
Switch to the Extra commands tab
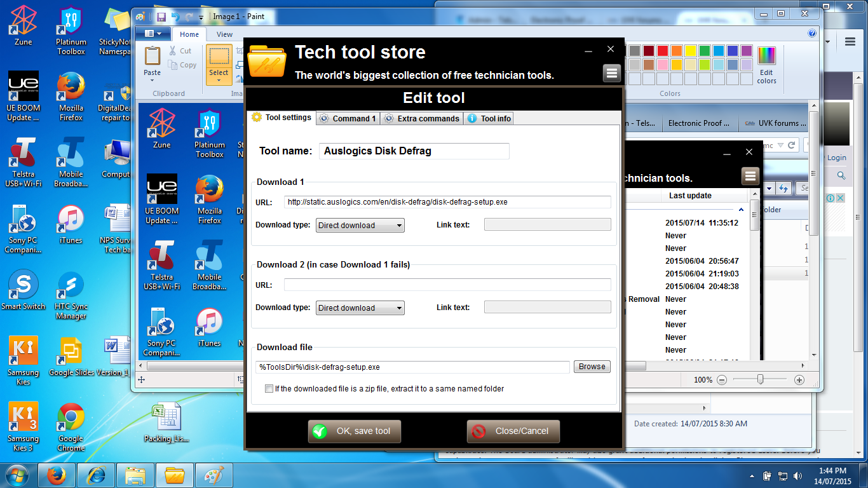(422, 118)
